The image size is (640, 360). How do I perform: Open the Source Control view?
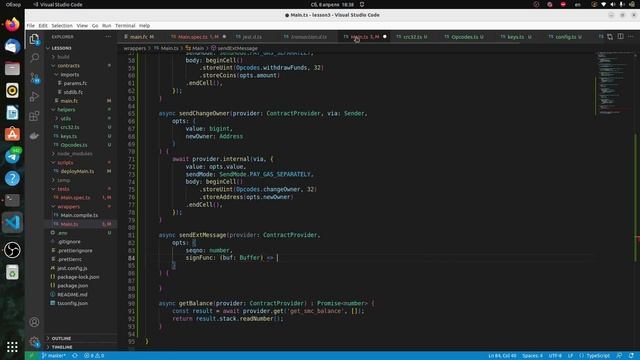pos(34,78)
